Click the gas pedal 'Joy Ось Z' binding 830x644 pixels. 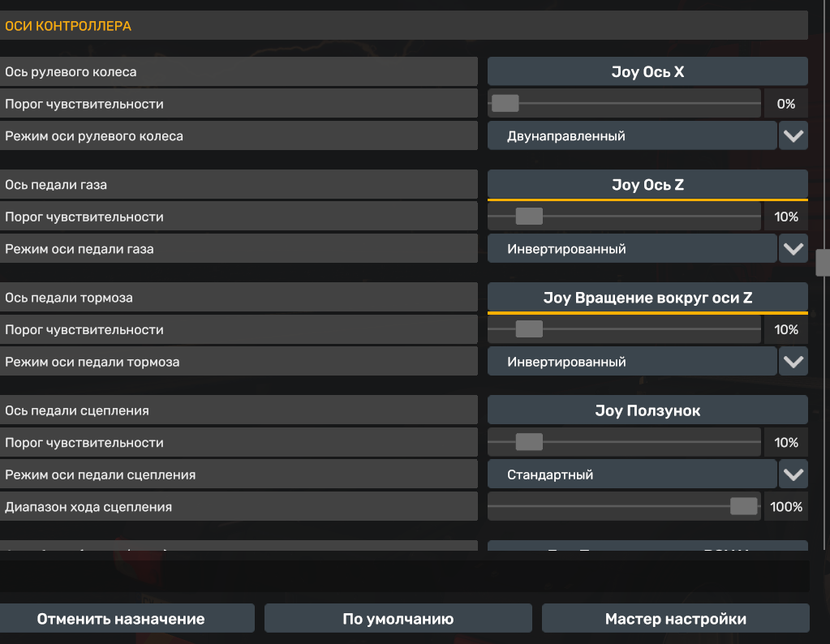click(647, 185)
